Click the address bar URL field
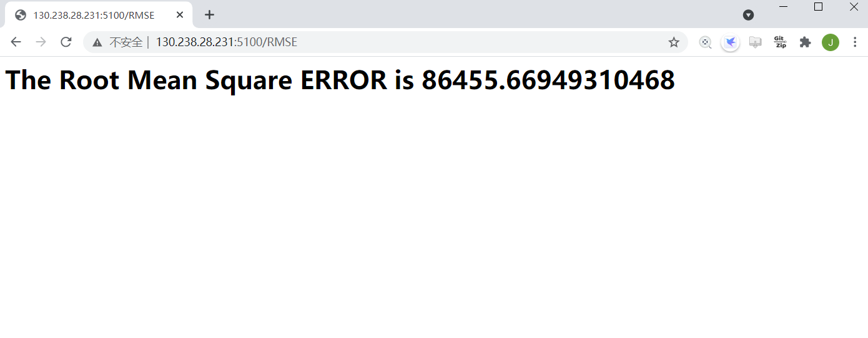The height and width of the screenshot is (338, 868). pos(385,42)
